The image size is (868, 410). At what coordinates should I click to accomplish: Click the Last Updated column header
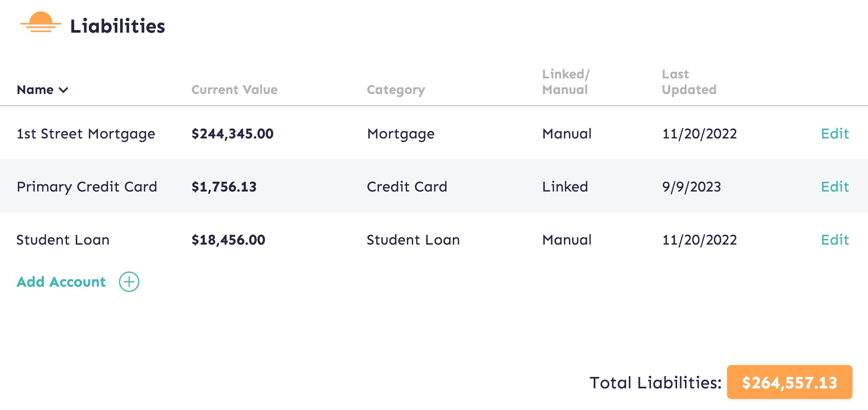click(x=689, y=82)
